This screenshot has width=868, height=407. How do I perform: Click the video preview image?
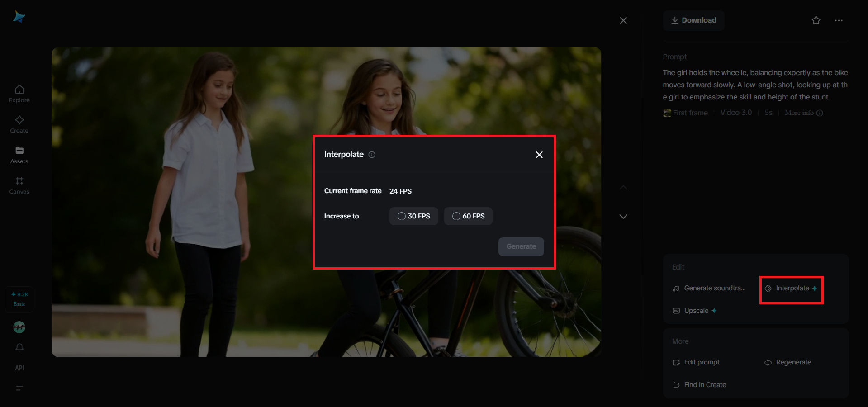(326, 202)
